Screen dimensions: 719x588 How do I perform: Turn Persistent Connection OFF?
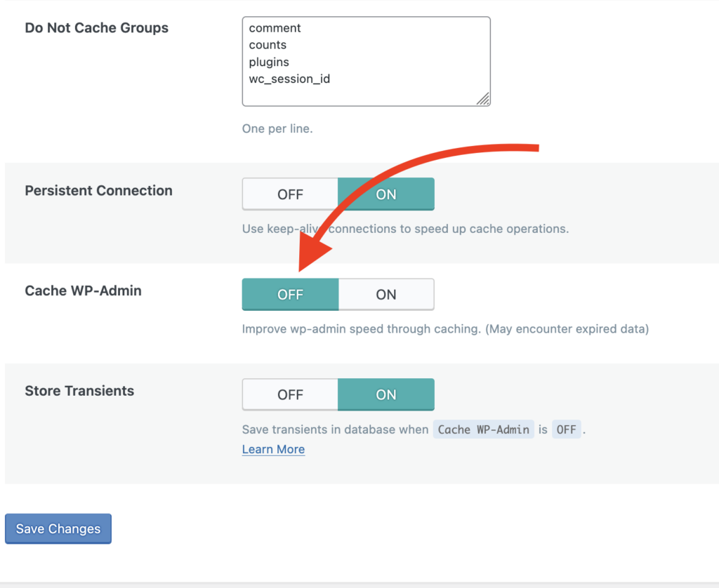(290, 194)
